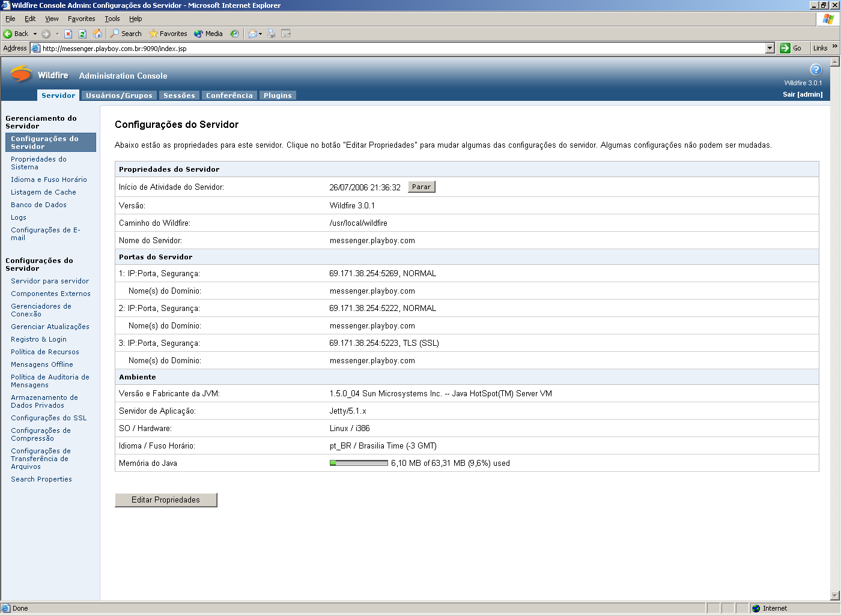The image size is (841, 616).
Task: Open Configurações de Transferência de Arquivos link
Action: click(x=41, y=459)
